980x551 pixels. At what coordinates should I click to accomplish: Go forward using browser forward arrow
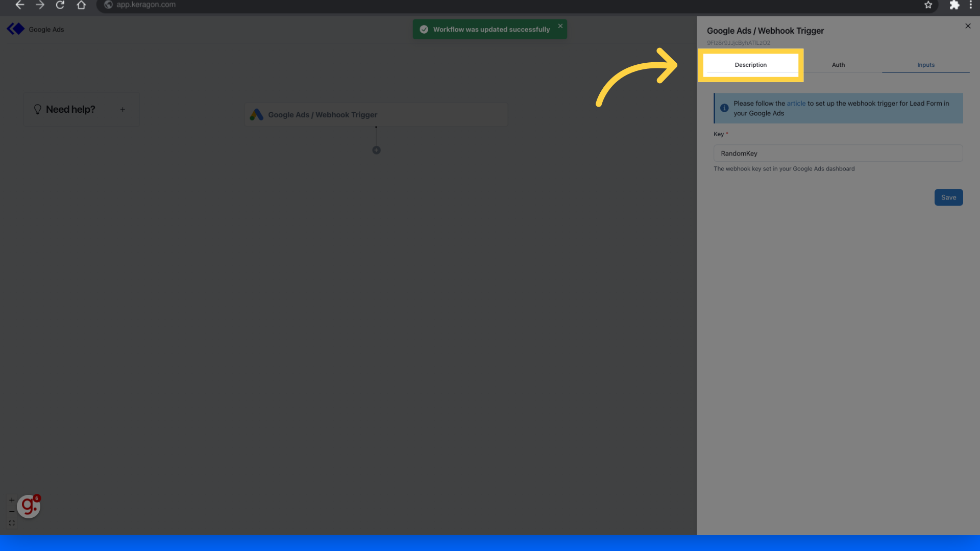pos(40,5)
